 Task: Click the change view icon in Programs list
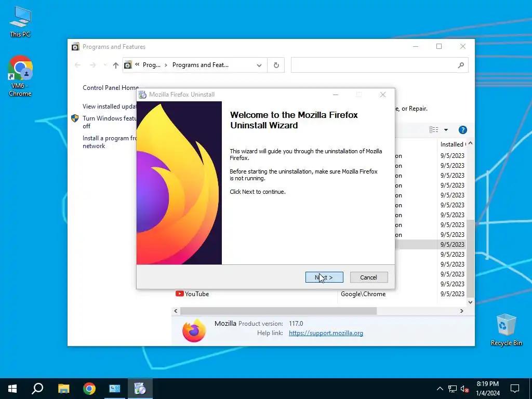tap(434, 129)
